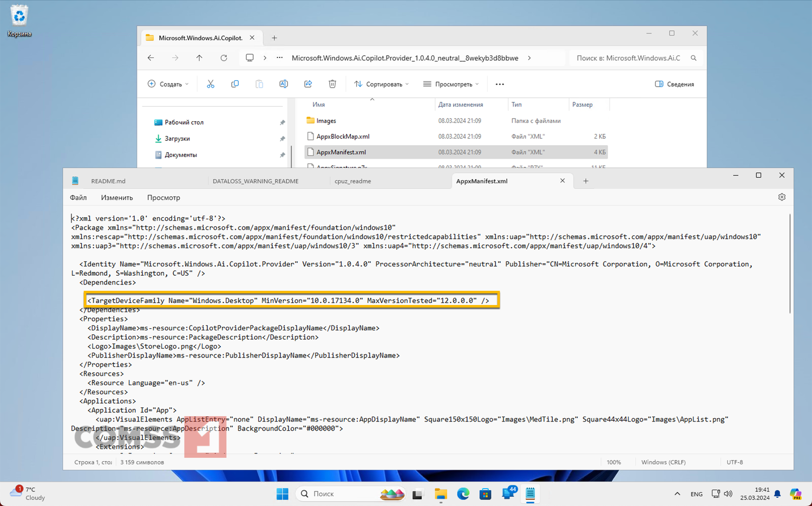The image size is (812, 506).
Task: Unpin Рабочий стол from Quick Access
Action: tap(282, 123)
